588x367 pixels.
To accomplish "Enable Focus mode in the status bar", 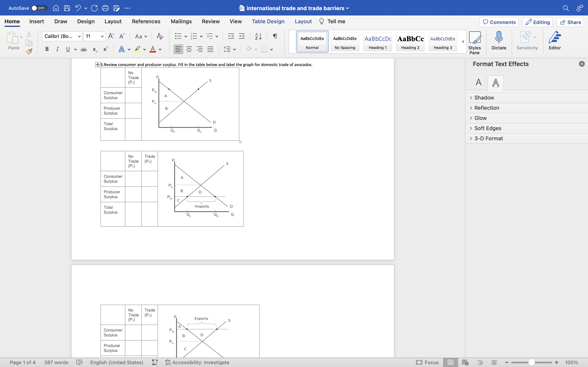I will coord(427,362).
